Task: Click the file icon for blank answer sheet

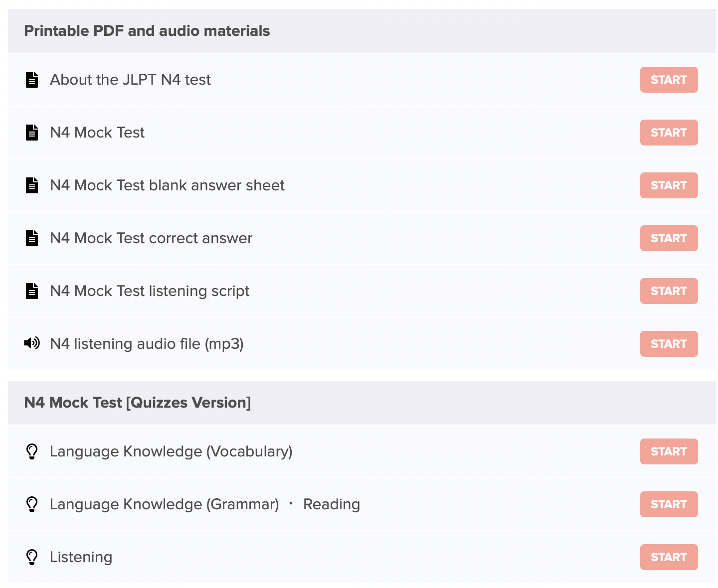Action: [32, 185]
